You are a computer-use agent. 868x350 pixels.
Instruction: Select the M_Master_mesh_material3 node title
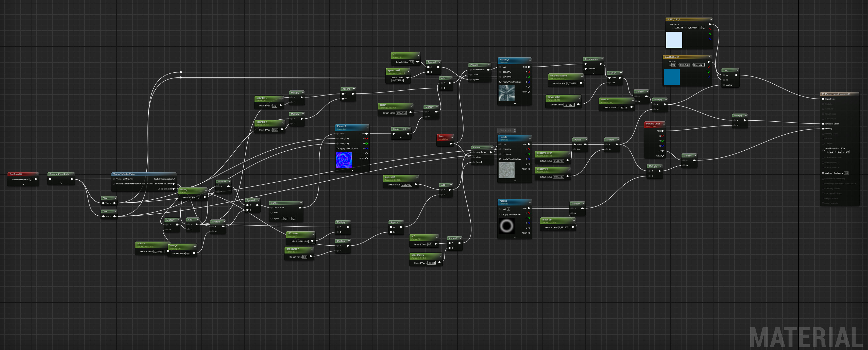(x=836, y=94)
